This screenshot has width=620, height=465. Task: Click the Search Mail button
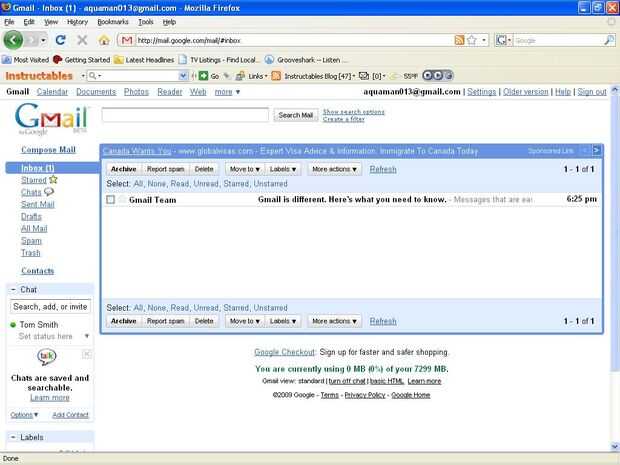click(295, 115)
